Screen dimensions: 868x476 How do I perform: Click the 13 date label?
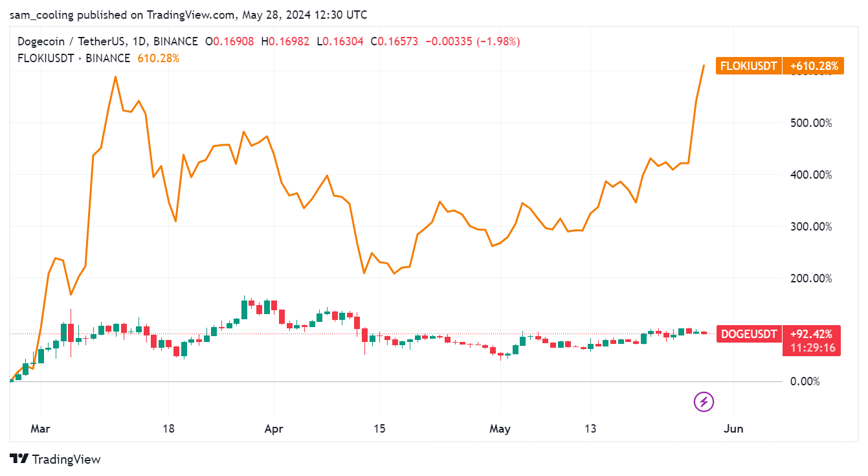(590, 429)
